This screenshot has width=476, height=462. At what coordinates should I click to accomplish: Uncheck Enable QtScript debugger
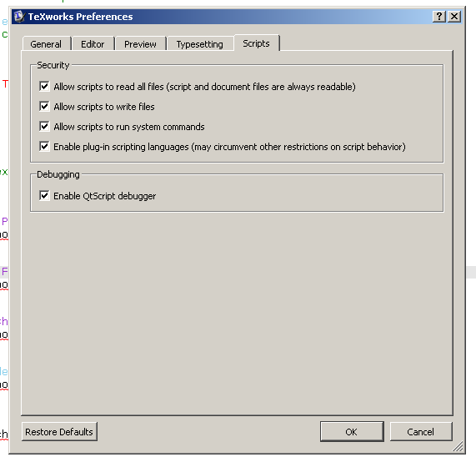pos(44,196)
